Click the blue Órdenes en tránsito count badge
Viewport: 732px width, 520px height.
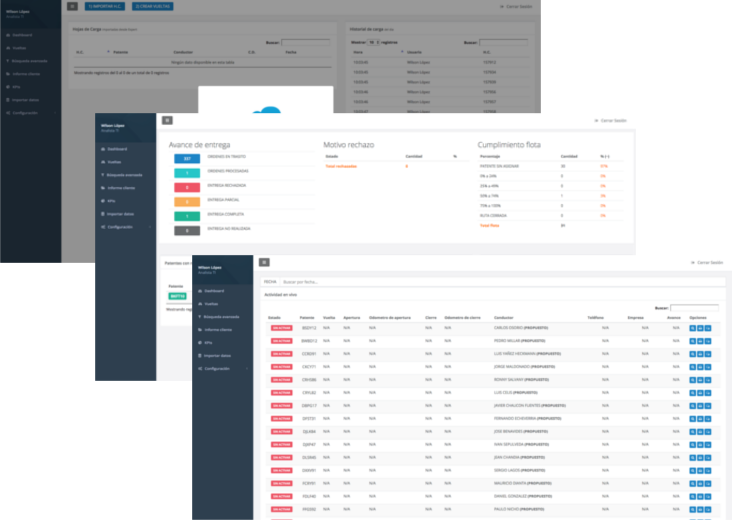click(188, 158)
